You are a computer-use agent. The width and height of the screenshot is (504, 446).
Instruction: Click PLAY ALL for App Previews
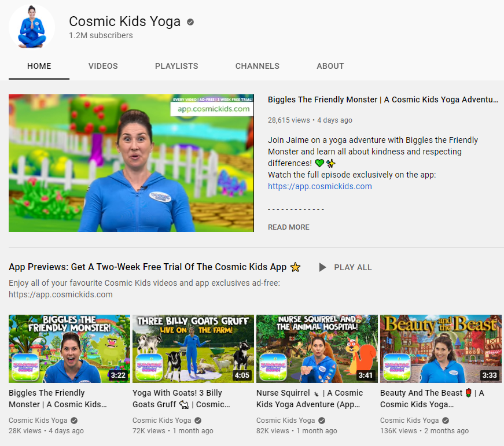pos(352,267)
